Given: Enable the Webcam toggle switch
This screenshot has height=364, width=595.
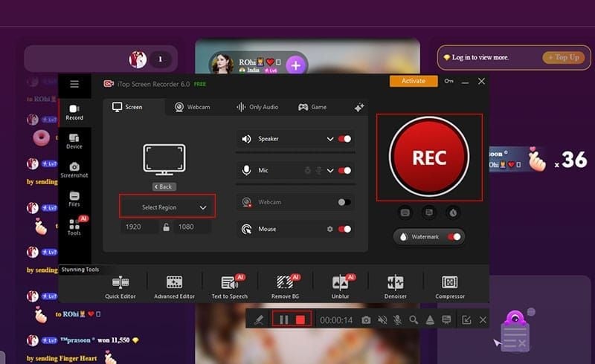Looking at the screenshot, I should pos(344,202).
